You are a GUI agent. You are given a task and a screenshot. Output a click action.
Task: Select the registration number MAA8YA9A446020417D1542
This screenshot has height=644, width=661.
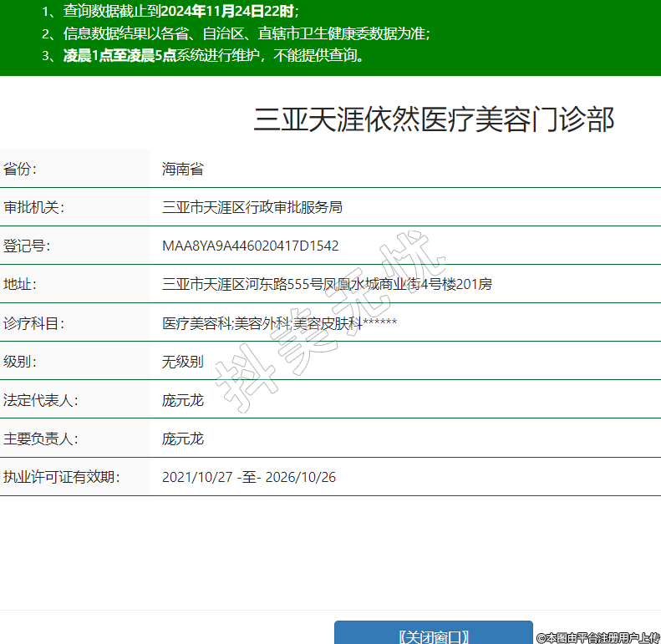(250, 246)
